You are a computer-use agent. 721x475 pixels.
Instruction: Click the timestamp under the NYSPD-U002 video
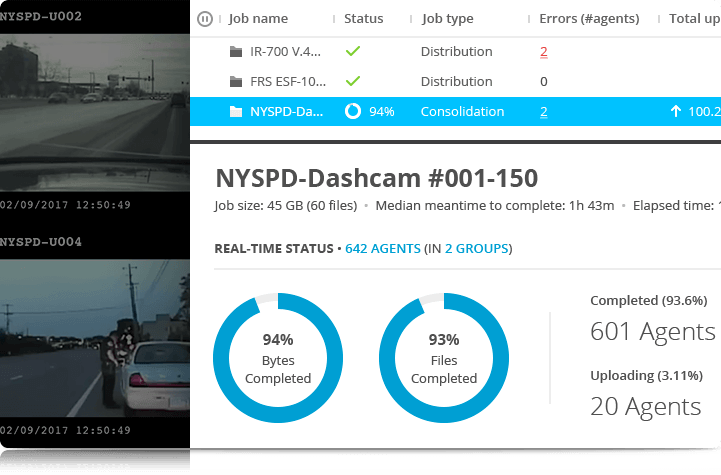(x=65, y=205)
